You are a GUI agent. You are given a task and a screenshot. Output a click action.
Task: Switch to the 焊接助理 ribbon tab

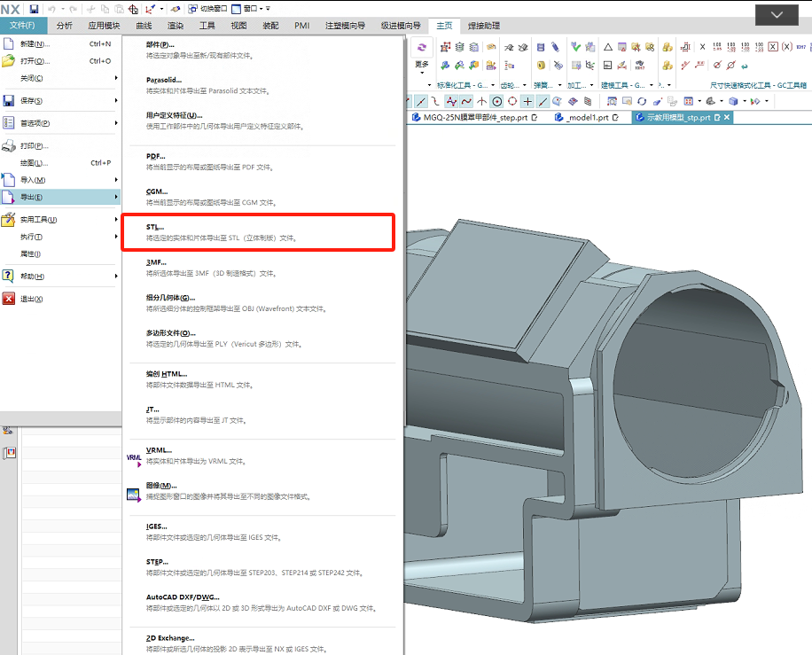pyautogui.click(x=484, y=26)
